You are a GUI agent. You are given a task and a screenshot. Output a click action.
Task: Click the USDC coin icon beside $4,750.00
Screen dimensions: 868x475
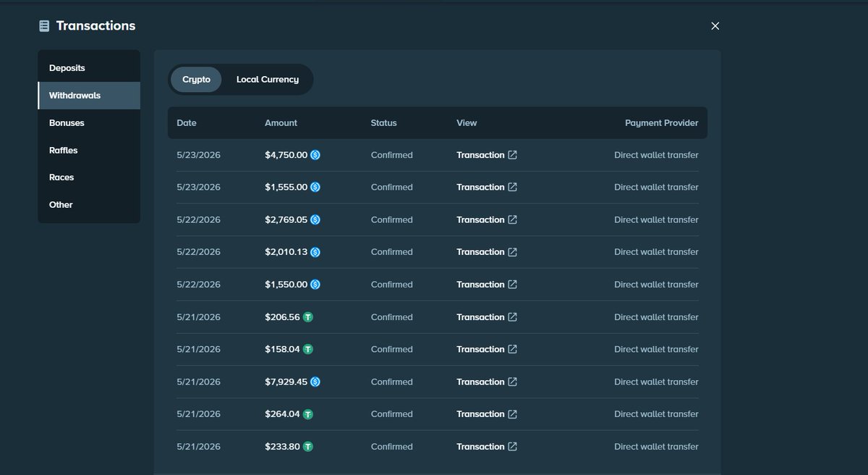pos(315,155)
